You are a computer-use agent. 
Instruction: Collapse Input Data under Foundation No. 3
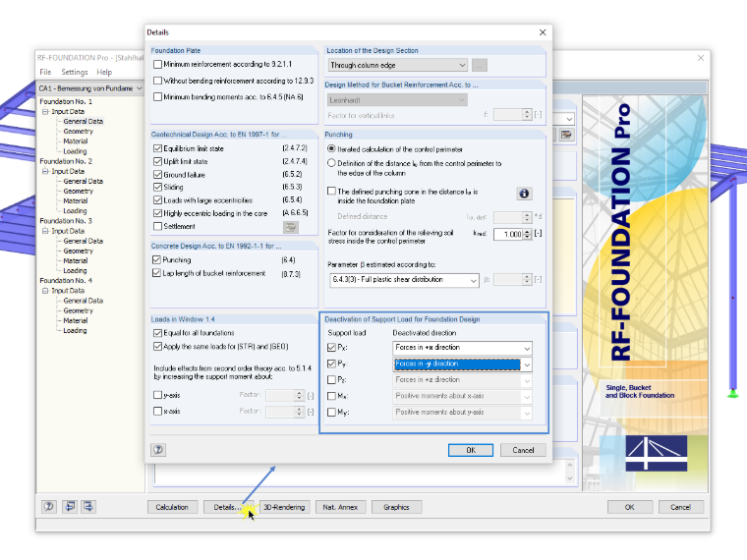[x=45, y=231]
